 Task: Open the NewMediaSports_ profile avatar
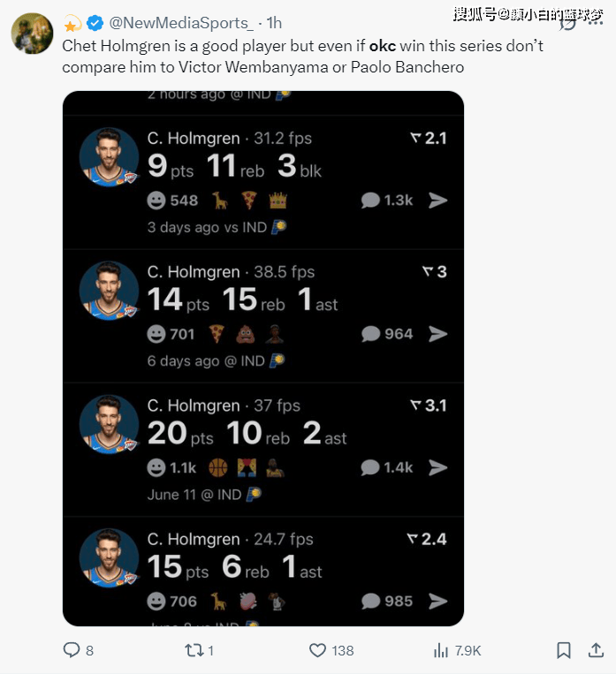coord(30,34)
